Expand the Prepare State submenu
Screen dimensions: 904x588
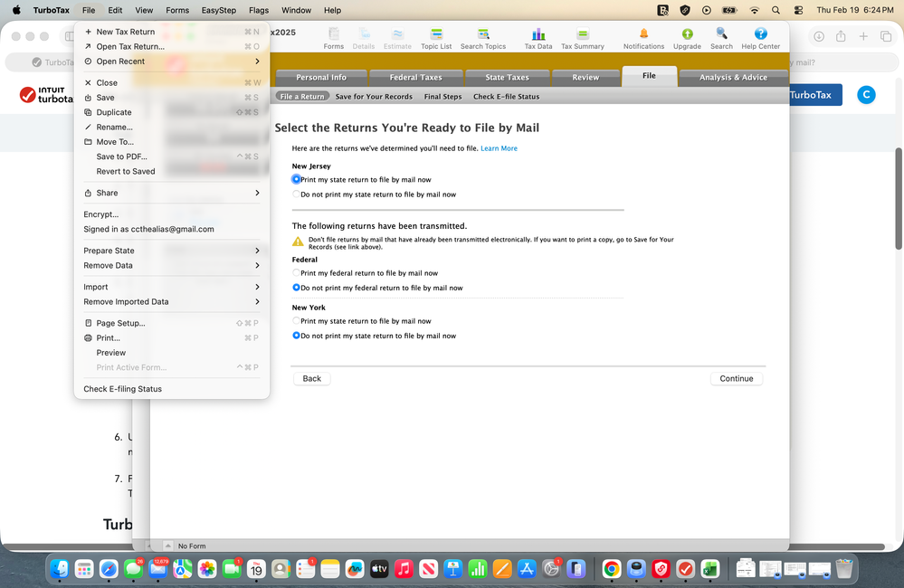[172, 251]
